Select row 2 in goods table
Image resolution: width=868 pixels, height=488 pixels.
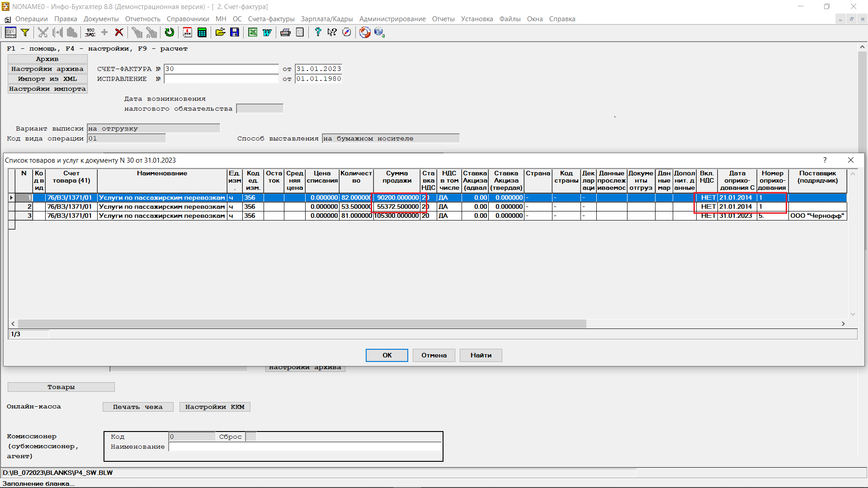(427, 206)
